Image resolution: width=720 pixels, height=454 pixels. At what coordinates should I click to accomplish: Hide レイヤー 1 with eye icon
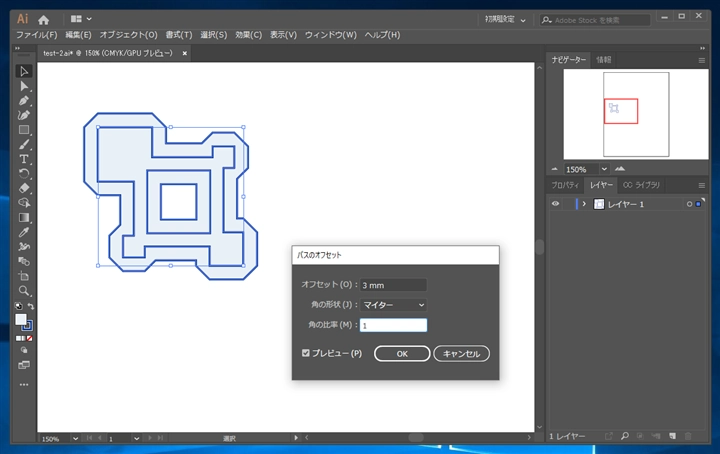[555, 204]
